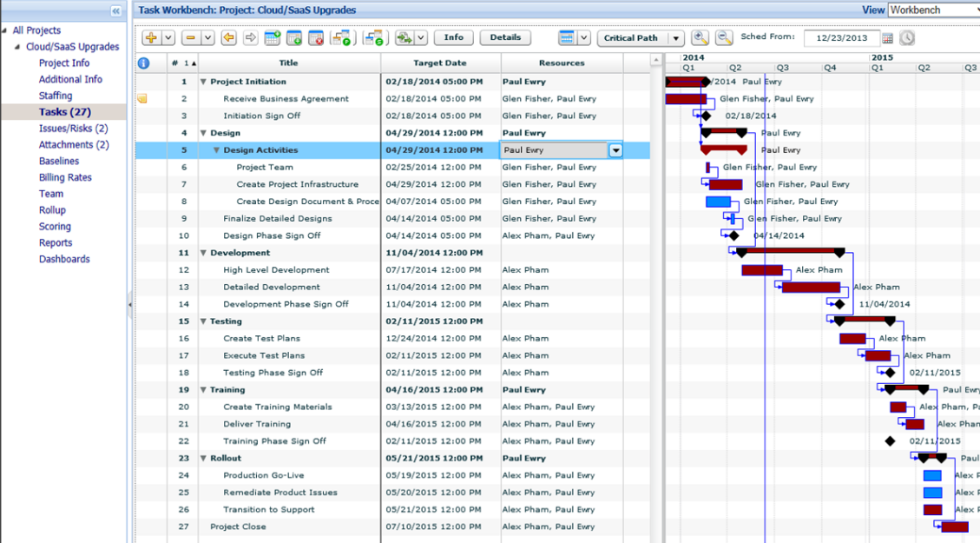Click the Resources column header
Viewport: 980px width, 543px height.
[562, 63]
